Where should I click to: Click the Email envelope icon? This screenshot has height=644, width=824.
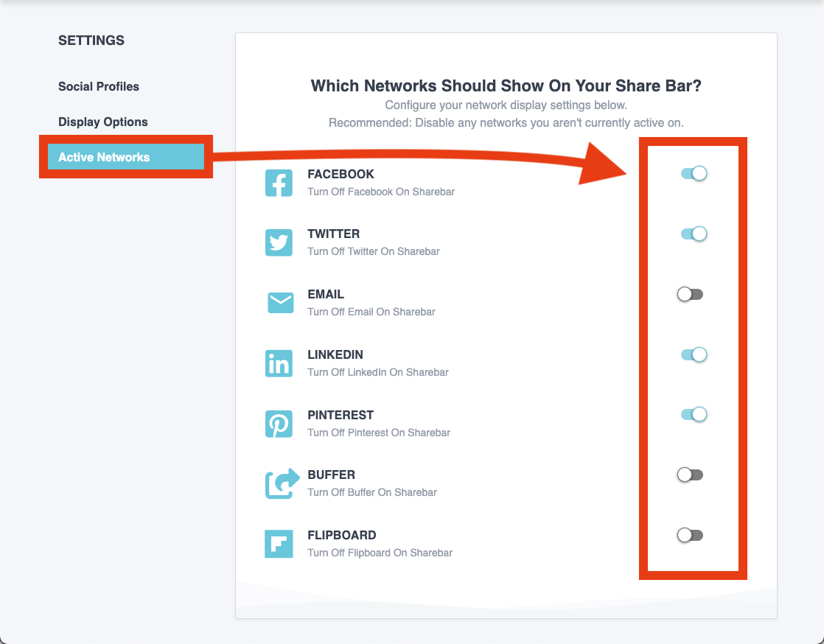281,303
